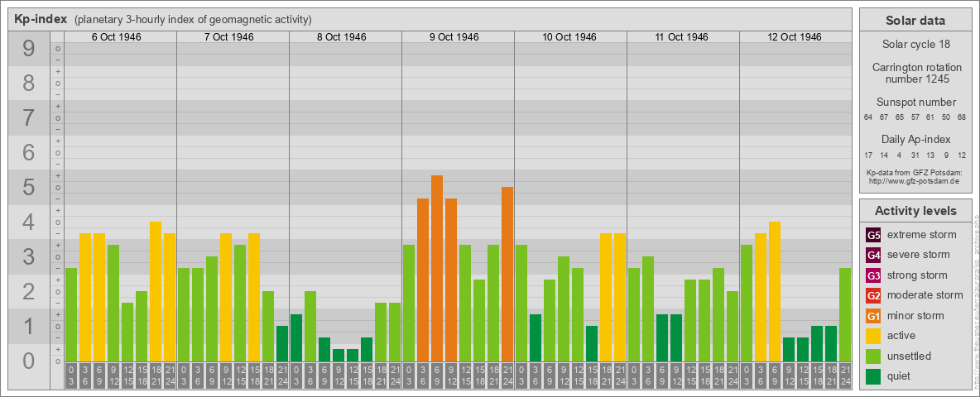Click the '9 12' hour label under 9 Oct
This screenshot has height=397, width=980.
451,376
